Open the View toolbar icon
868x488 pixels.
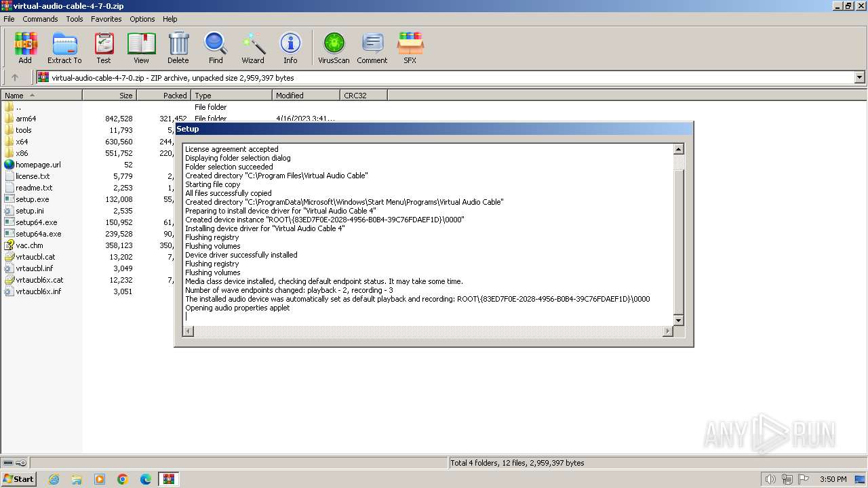click(141, 47)
